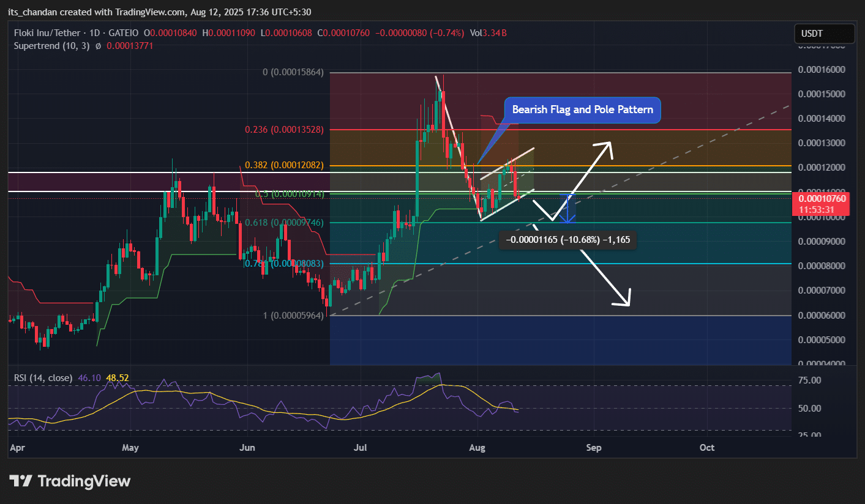The height and width of the screenshot is (504, 865).
Task: Click the 75.00 RSI scale label
Action: pyautogui.click(x=812, y=380)
